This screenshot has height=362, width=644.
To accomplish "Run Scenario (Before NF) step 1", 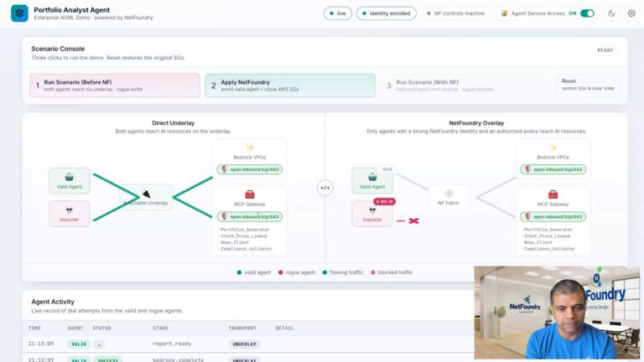I will tap(115, 85).
